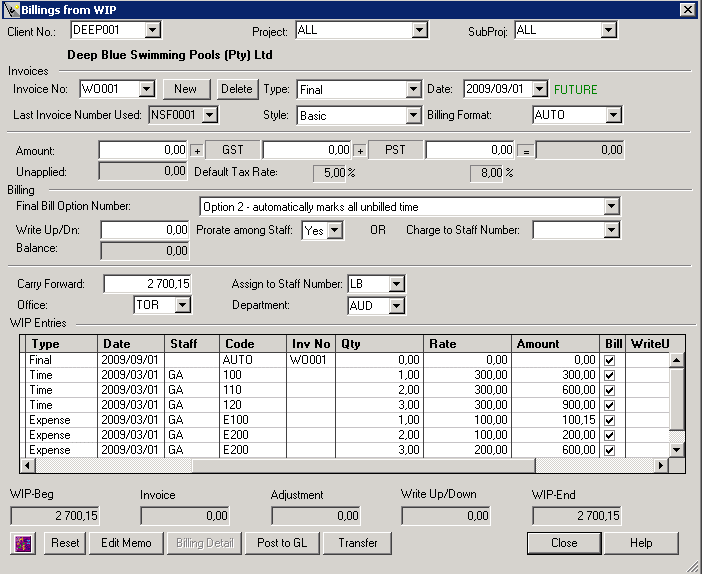Click the plus button between Amount and GST

point(197,150)
